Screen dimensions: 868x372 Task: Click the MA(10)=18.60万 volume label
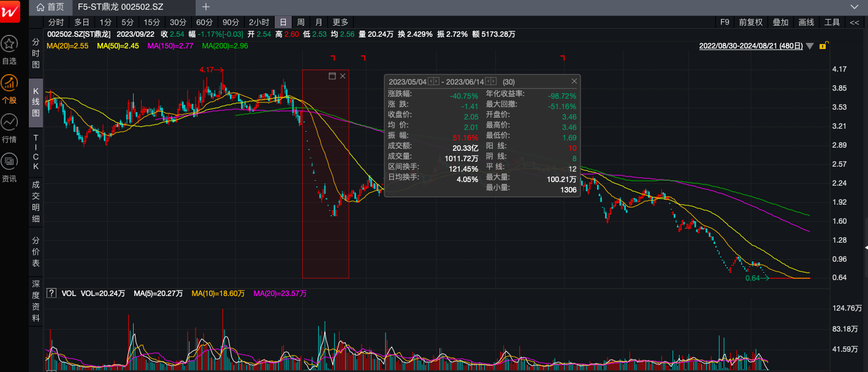[x=218, y=294]
